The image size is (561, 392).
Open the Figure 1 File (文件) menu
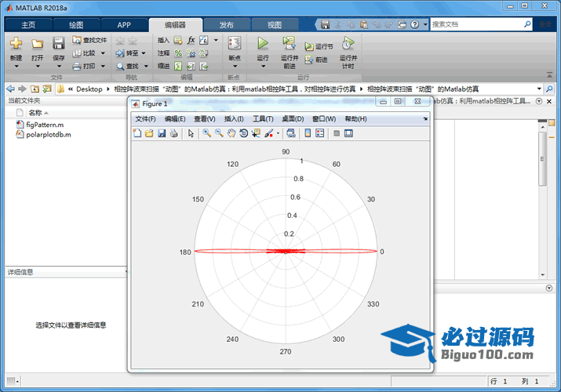click(145, 119)
